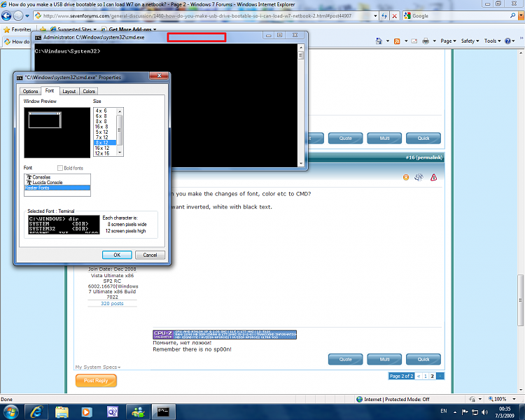Expand My System Specs
The image size is (525, 420).
click(x=98, y=367)
